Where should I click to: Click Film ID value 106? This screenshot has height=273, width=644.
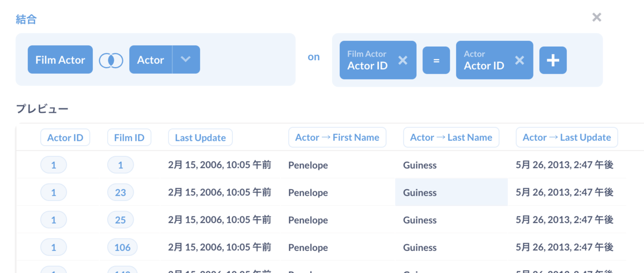122,247
